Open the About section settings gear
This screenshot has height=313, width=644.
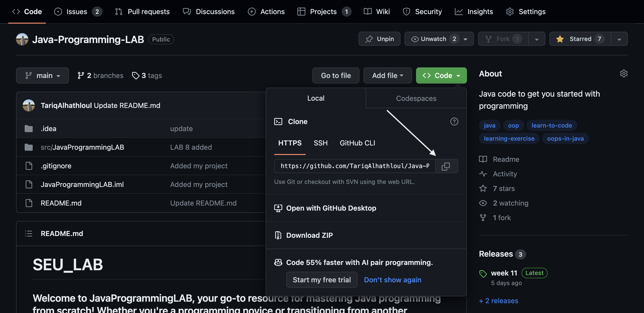click(624, 73)
